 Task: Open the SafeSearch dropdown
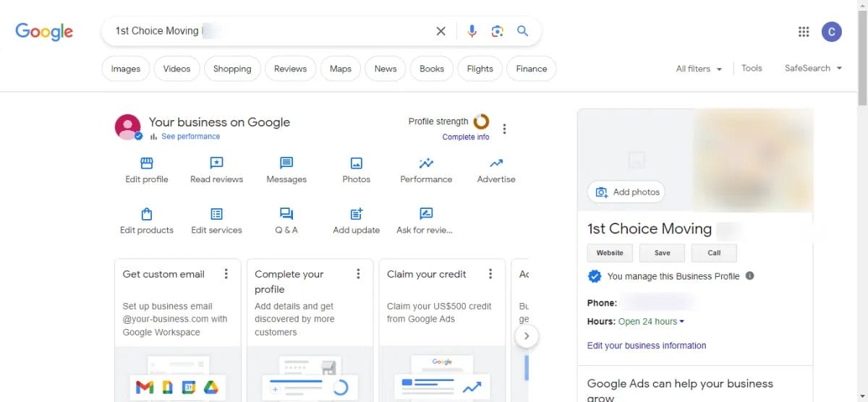pyautogui.click(x=813, y=68)
